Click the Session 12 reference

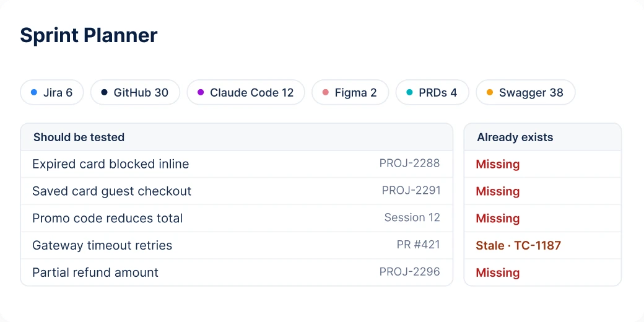[412, 218]
